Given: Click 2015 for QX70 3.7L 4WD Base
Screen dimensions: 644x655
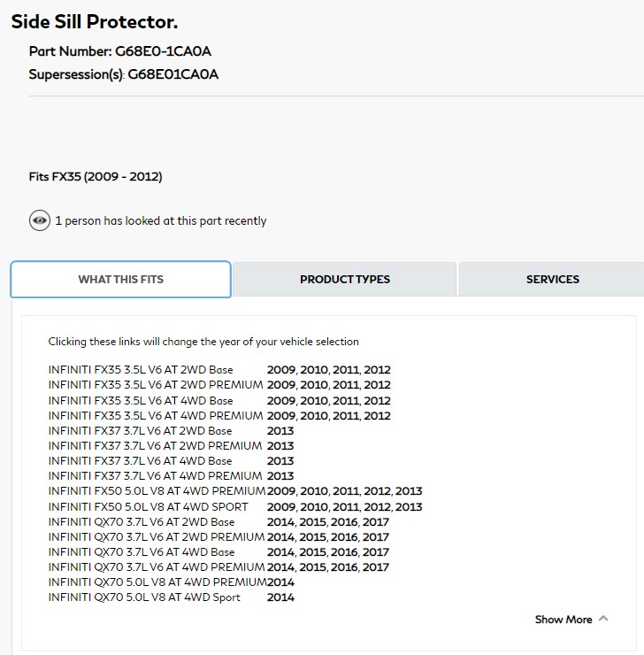Looking at the screenshot, I should point(313,552).
